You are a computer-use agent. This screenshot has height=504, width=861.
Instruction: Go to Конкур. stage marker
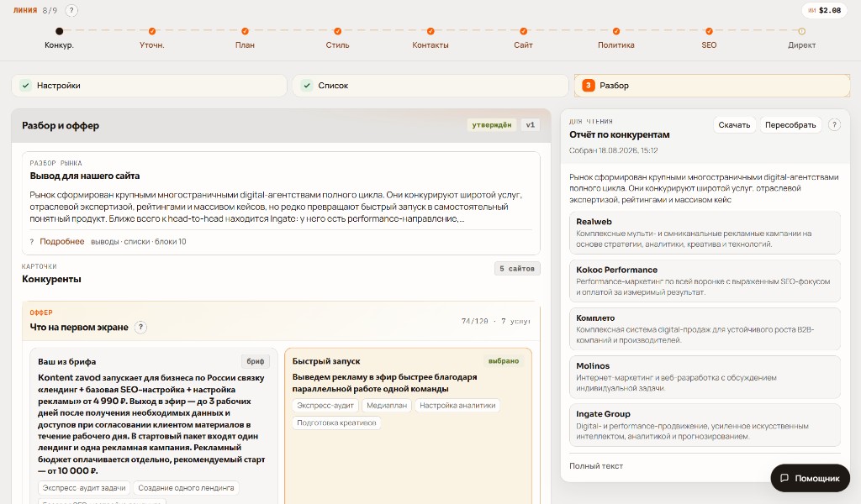[x=60, y=31]
